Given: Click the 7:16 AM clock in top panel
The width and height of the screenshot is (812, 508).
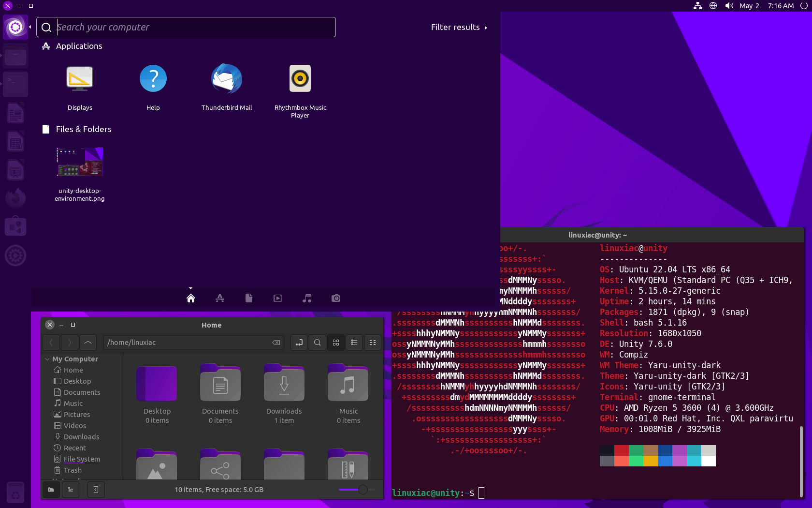Looking at the screenshot, I should click(781, 6).
